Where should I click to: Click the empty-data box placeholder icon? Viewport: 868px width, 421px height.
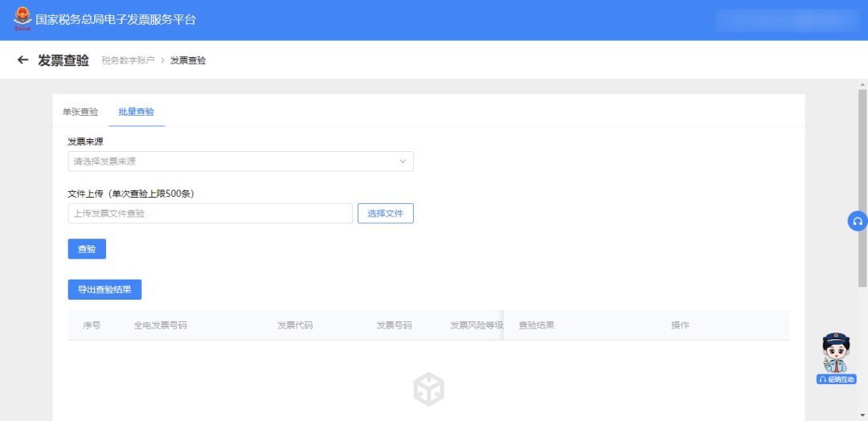(429, 390)
